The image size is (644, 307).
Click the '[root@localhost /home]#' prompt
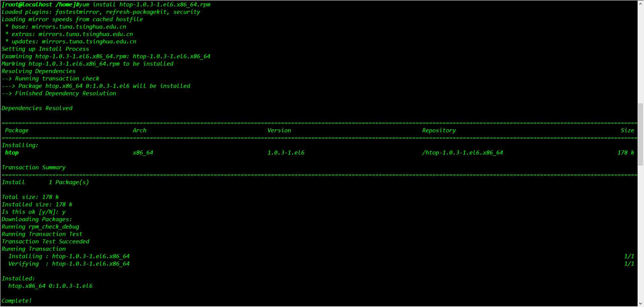click(40, 4)
